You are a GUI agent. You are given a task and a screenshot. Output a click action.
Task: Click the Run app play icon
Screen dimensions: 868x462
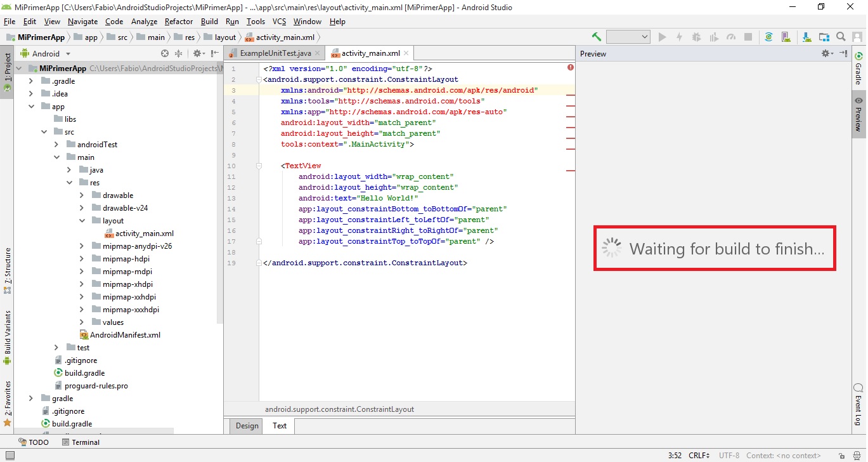point(663,37)
